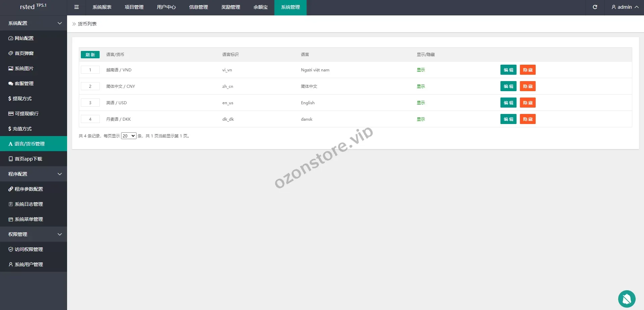Select 可提现银行 in sidebar

click(x=26, y=114)
